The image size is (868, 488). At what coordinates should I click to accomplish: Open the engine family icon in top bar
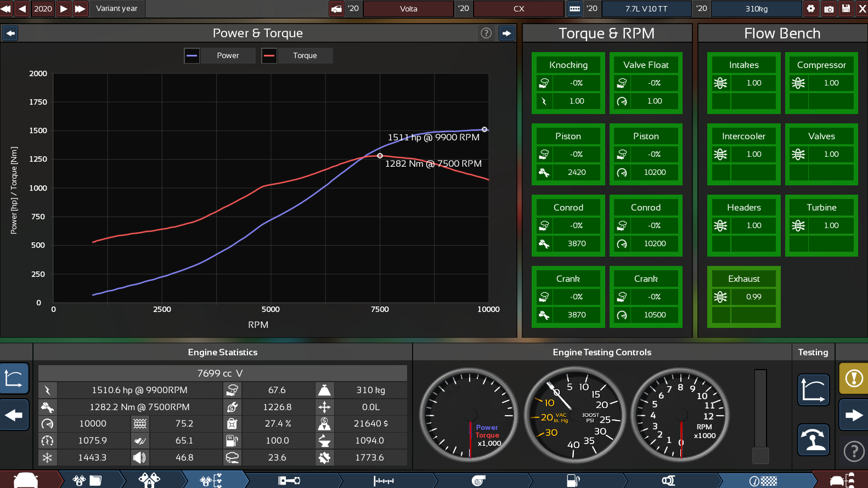click(x=574, y=9)
